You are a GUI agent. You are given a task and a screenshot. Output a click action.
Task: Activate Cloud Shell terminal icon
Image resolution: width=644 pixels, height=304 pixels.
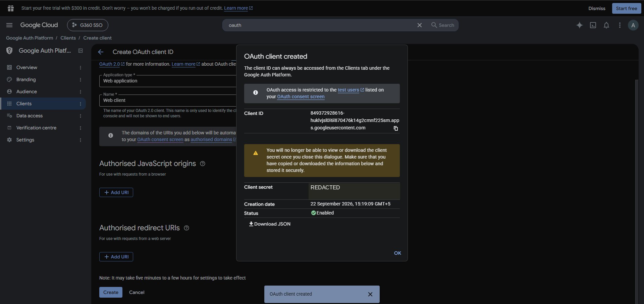click(x=593, y=25)
